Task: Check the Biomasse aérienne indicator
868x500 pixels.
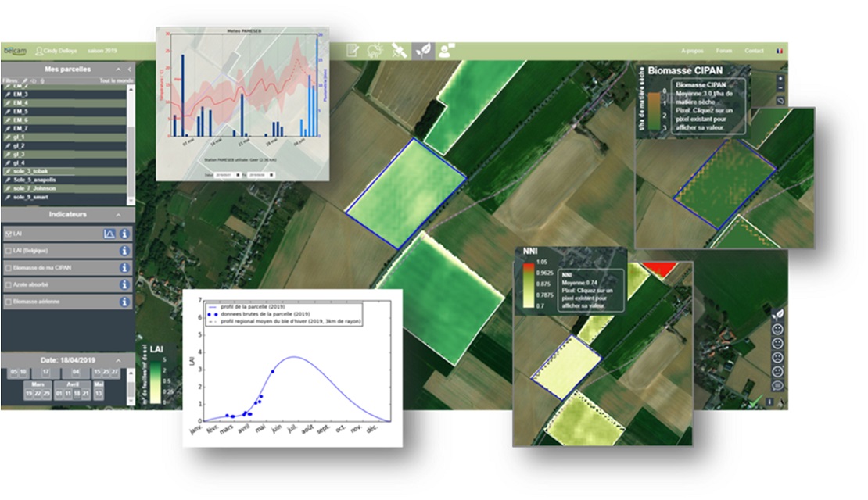Action: point(9,302)
